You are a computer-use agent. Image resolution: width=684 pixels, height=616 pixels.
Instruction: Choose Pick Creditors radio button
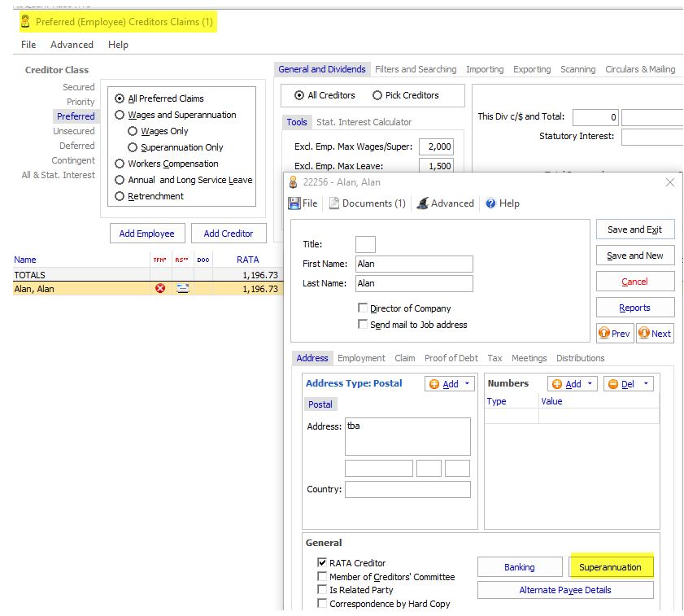377,95
